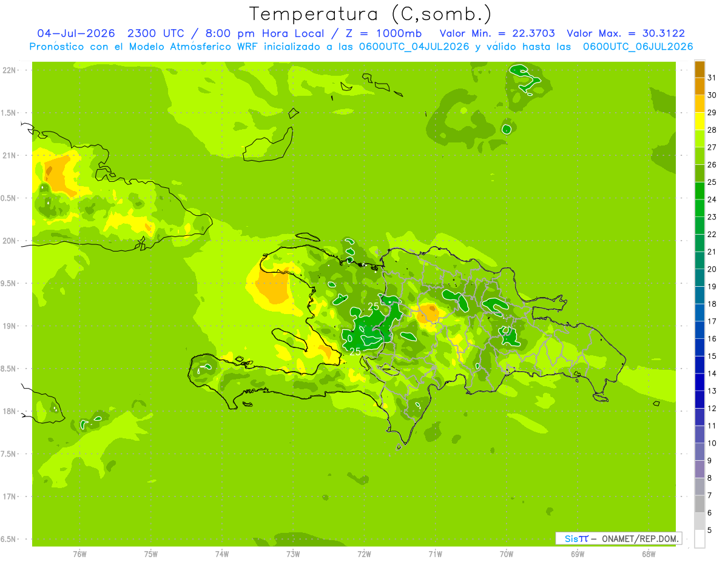
Task: Click the yellow legend swatch between 28 and 29
Action: pyautogui.click(x=699, y=121)
